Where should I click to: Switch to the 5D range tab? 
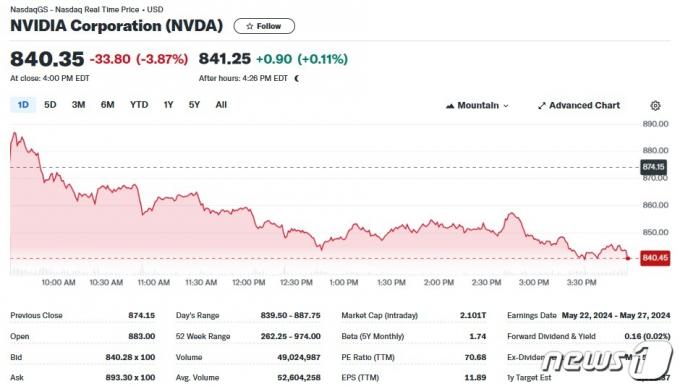tap(50, 105)
